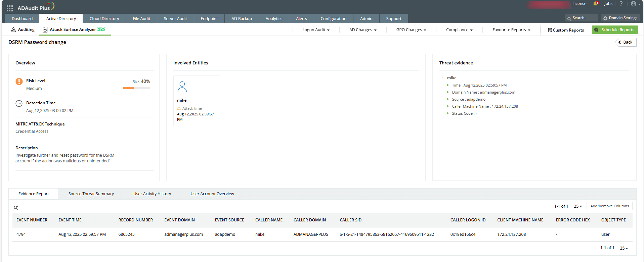Click the EVENT TIME column header

[70, 220]
